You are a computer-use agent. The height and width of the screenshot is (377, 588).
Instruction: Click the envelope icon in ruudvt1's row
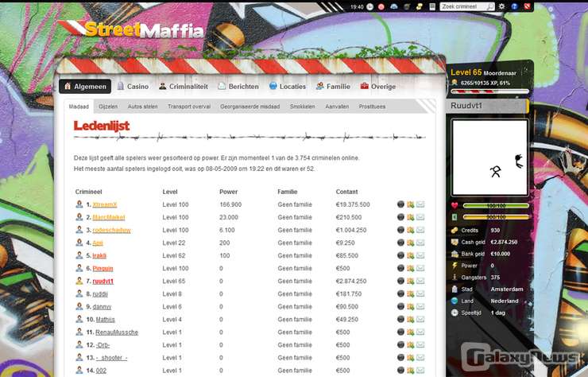tap(420, 281)
